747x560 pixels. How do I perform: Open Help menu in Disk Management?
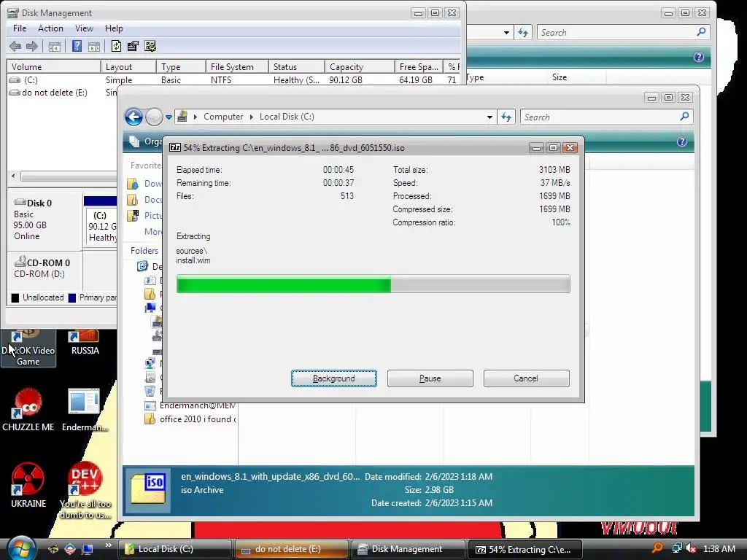click(x=114, y=28)
